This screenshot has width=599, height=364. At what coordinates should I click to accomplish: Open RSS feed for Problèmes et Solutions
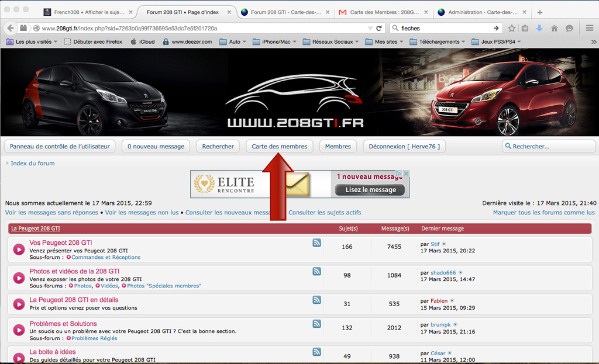point(316,324)
